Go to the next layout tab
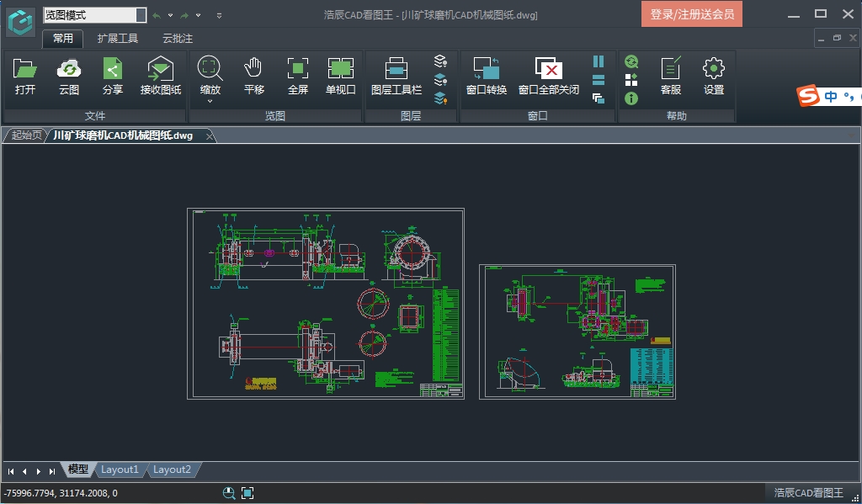 point(39,471)
